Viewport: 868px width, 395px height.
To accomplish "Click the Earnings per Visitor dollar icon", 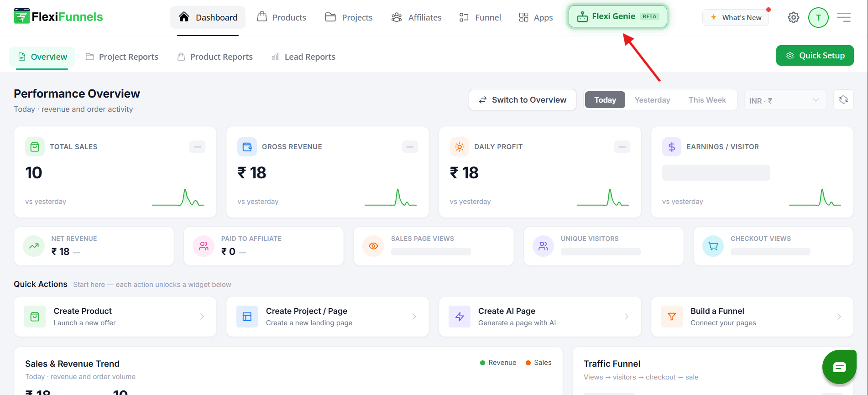I will pyautogui.click(x=672, y=147).
